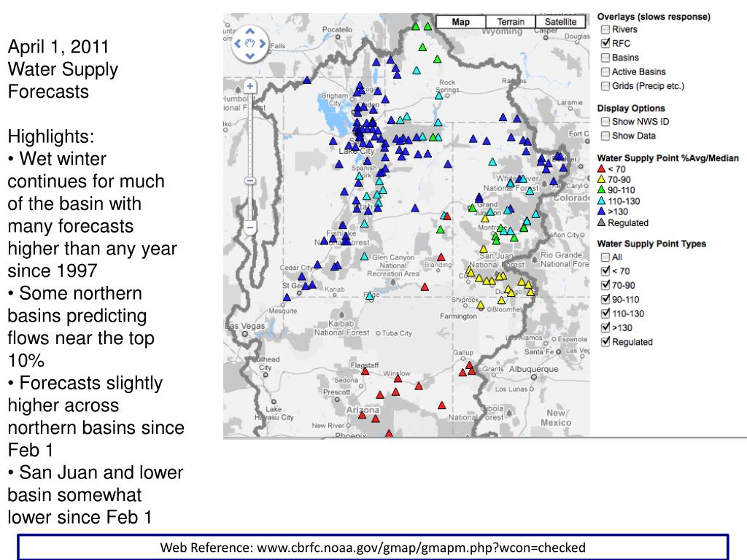Pan the map down with the arrow
The width and height of the screenshot is (747, 560).
250,55
